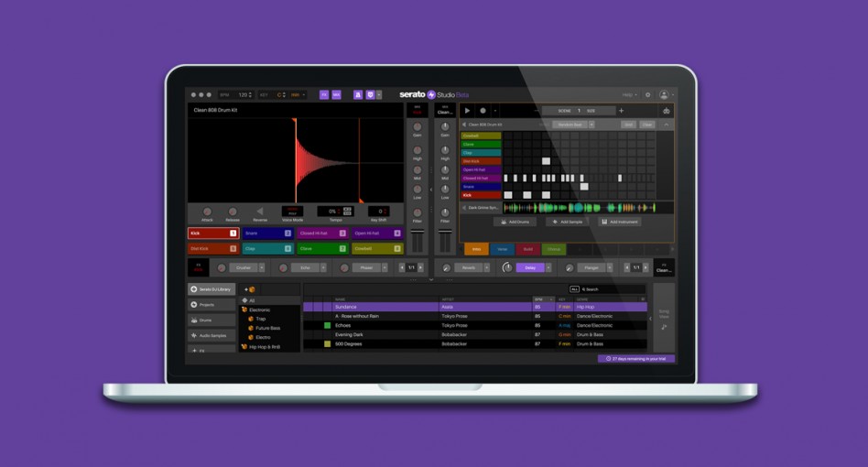Image resolution: width=868 pixels, height=467 pixels.
Task: Open the Crusher effect dropdown arrow
Action: [262, 268]
